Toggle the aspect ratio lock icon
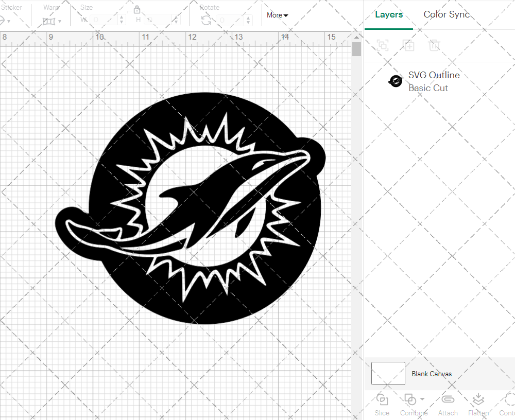 point(137,9)
